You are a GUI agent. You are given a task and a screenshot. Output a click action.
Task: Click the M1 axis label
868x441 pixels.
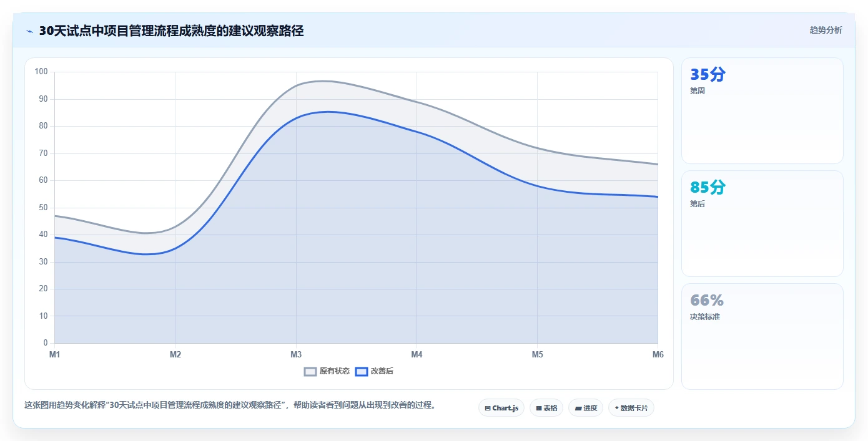(x=55, y=354)
